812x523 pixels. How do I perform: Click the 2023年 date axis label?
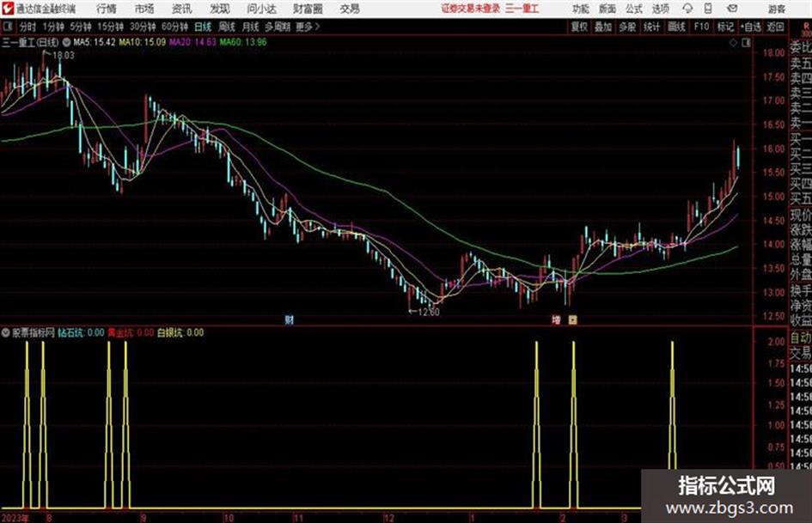tap(15, 518)
